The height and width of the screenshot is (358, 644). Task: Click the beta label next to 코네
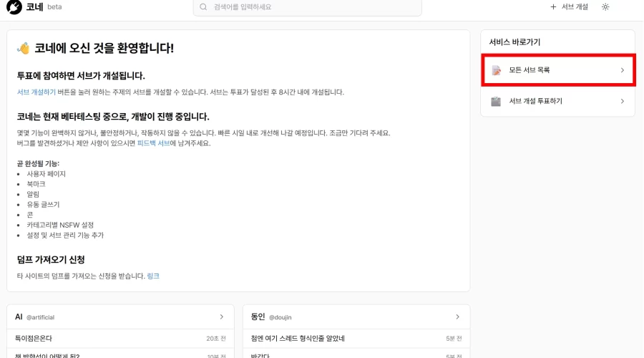point(54,7)
